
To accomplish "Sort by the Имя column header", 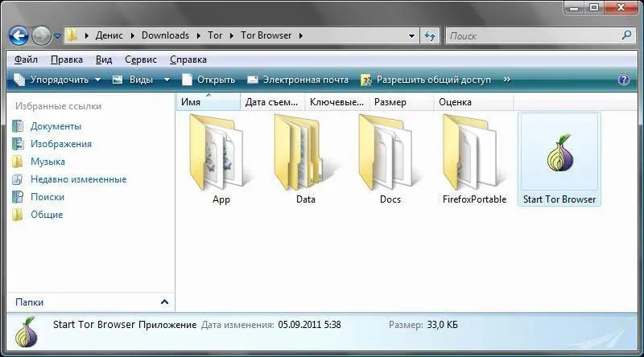I will coord(208,102).
